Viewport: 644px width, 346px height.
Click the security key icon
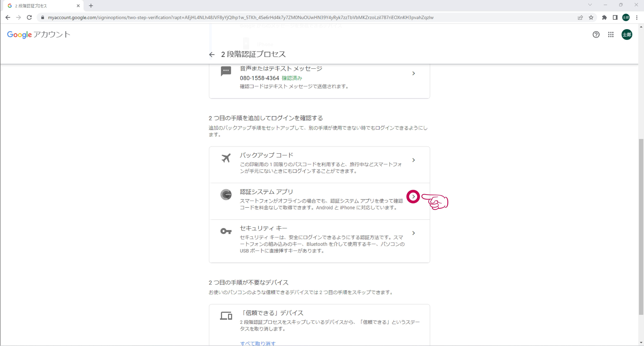[x=226, y=231]
